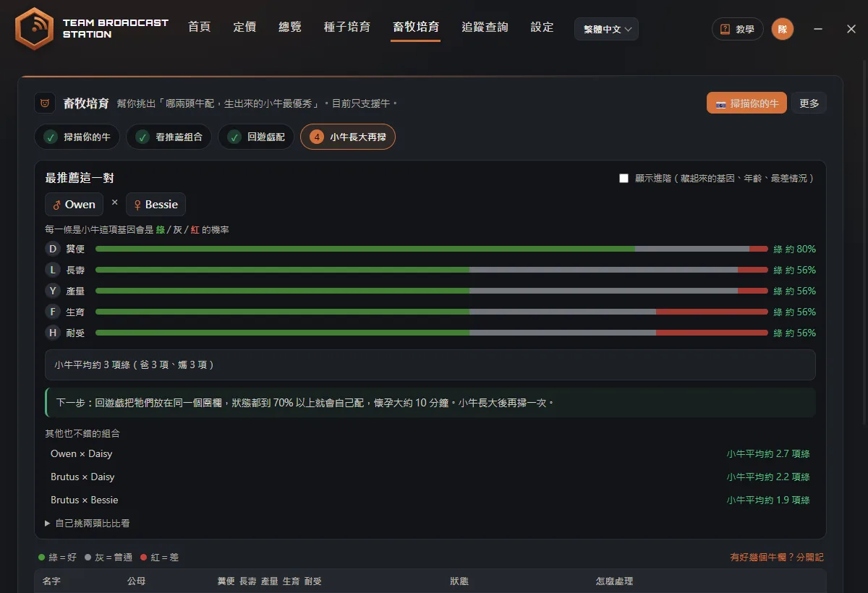
Task: Click the Owen × Daisy combination row
Action: coord(430,454)
